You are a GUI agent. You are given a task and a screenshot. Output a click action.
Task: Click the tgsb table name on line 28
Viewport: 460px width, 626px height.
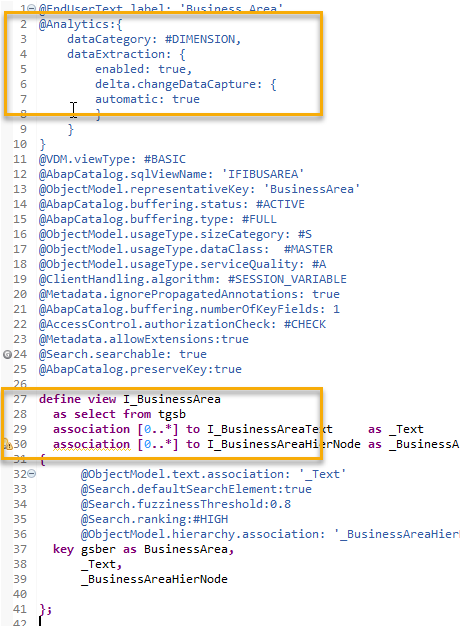[172, 414]
